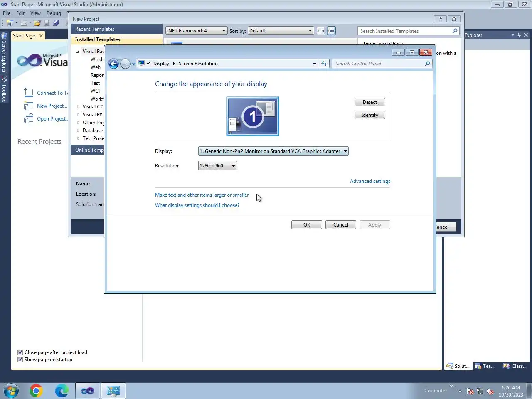
Task: Click the Connect To Team Foundation icon
Action: (x=29, y=93)
